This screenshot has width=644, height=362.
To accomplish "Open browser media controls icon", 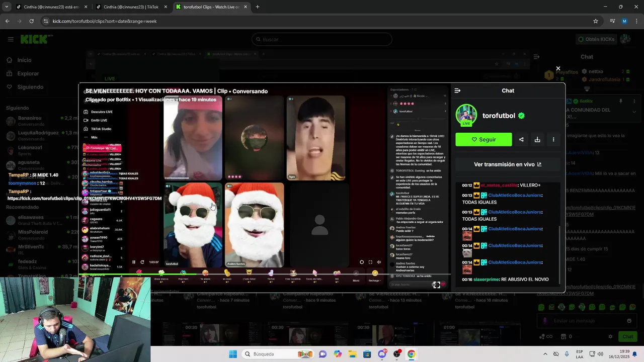I will (x=612, y=21).
